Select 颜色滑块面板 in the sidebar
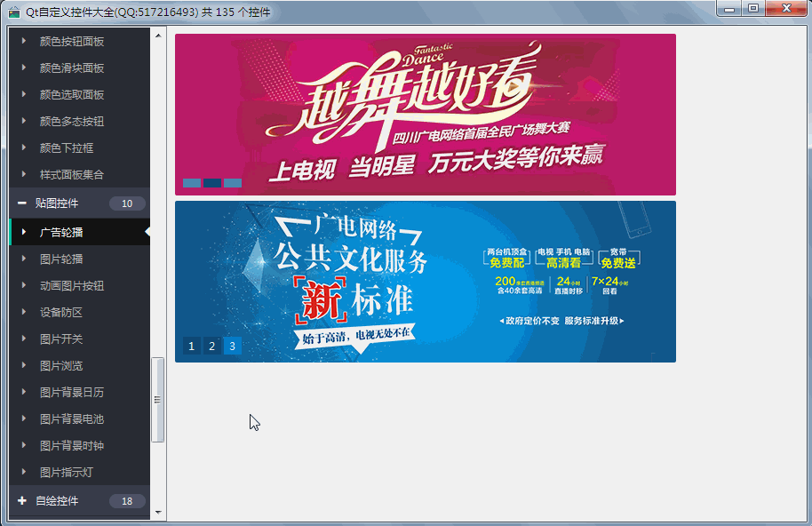 [x=72, y=68]
